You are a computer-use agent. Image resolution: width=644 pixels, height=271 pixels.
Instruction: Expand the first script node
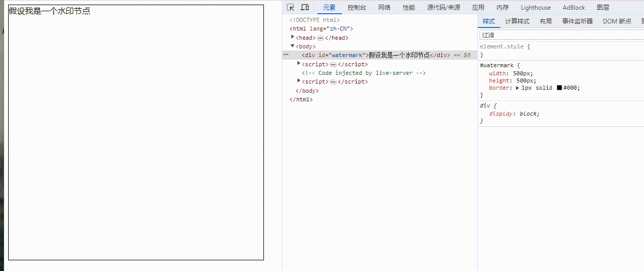299,64
